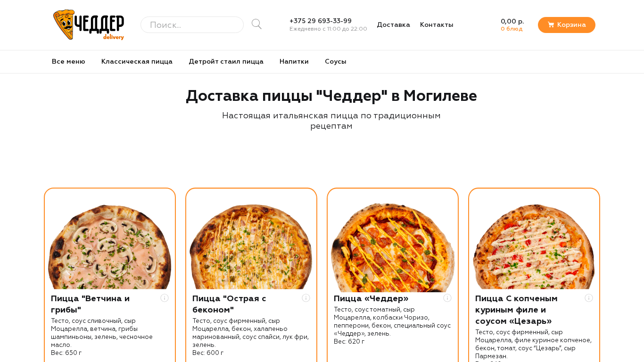The width and height of the screenshot is (644, 362).
Task: Open info icon for pizza with соусом «Цезарь»
Action: [x=589, y=298]
